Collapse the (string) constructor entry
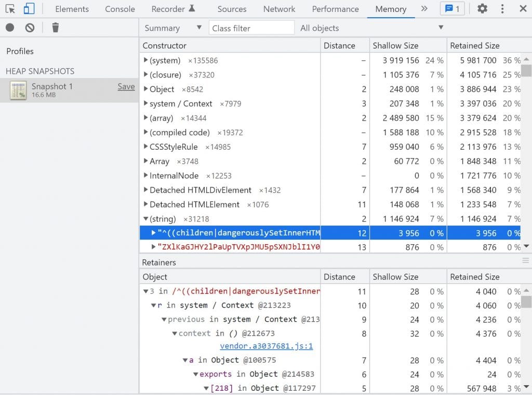Screen dimensions: 532x395 point(145,219)
